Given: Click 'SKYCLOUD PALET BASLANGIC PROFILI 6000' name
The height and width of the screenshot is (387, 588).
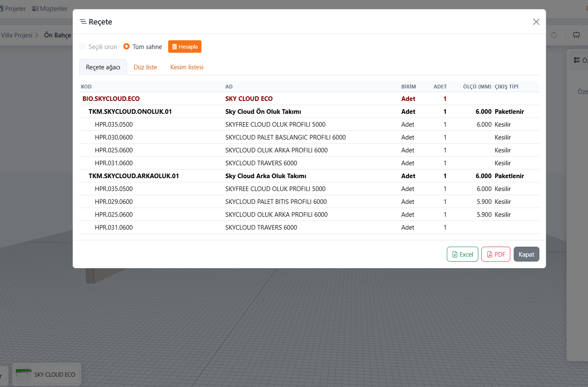Looking at the screenshot, I should 286,137.
